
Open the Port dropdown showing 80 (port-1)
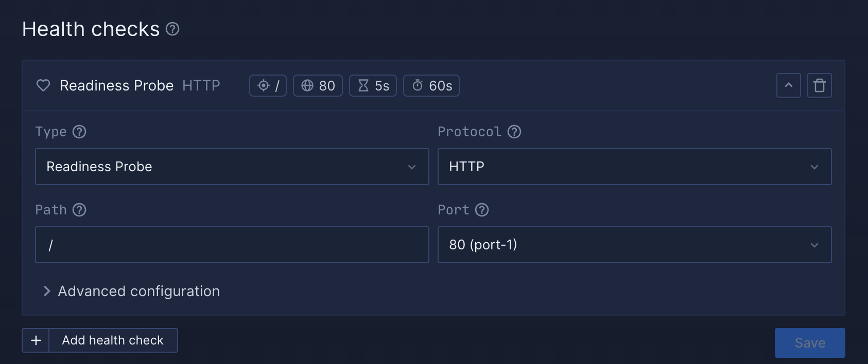click(634, 245)
